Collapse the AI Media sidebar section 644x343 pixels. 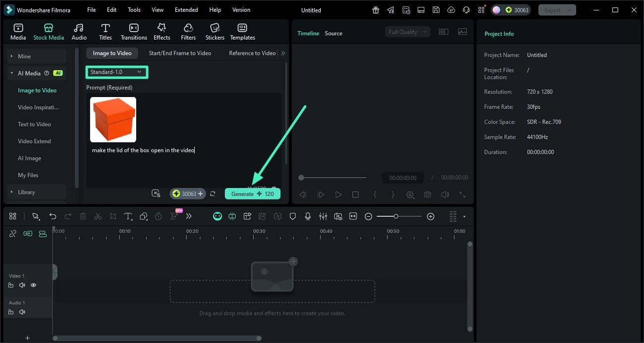[11, 73]
